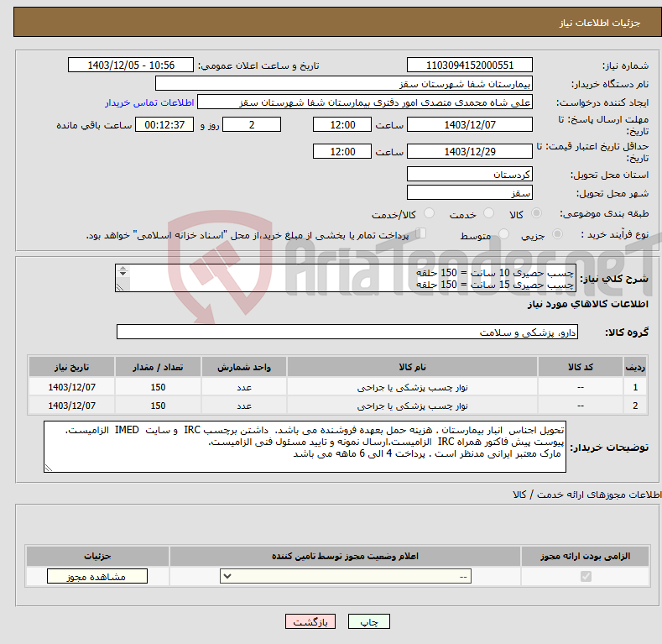Select the کالا/خدمت radio button
Viewport: 662px width, 644px height.
(x=429, y=213)
